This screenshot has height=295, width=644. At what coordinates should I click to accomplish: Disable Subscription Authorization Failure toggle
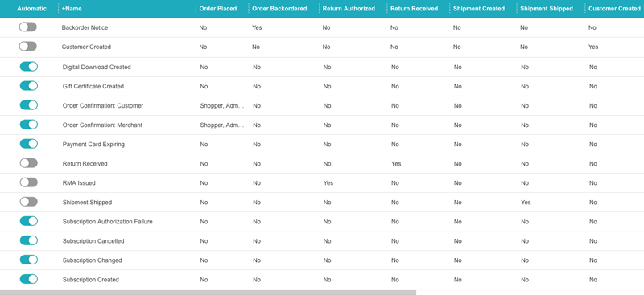(x=29, y=221)
